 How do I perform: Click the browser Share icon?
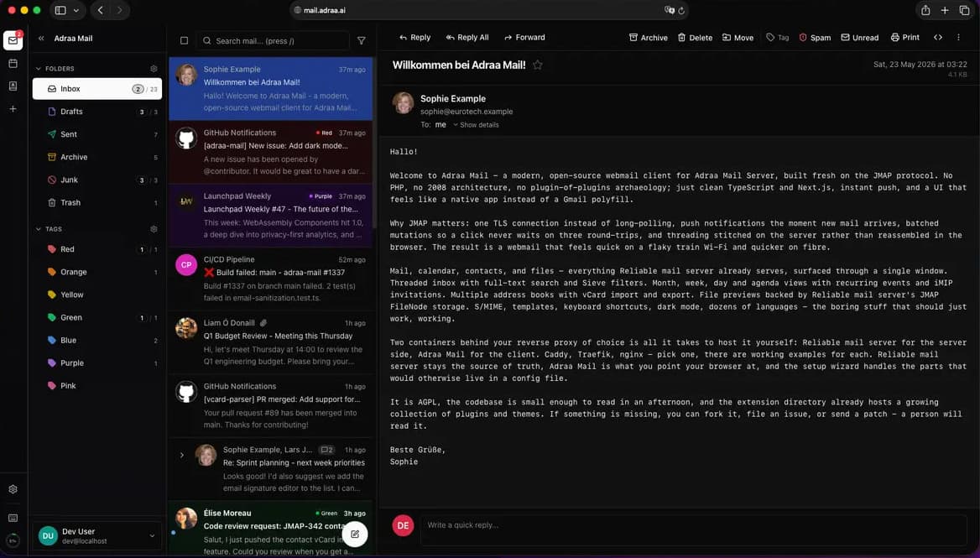click(925, 10)
